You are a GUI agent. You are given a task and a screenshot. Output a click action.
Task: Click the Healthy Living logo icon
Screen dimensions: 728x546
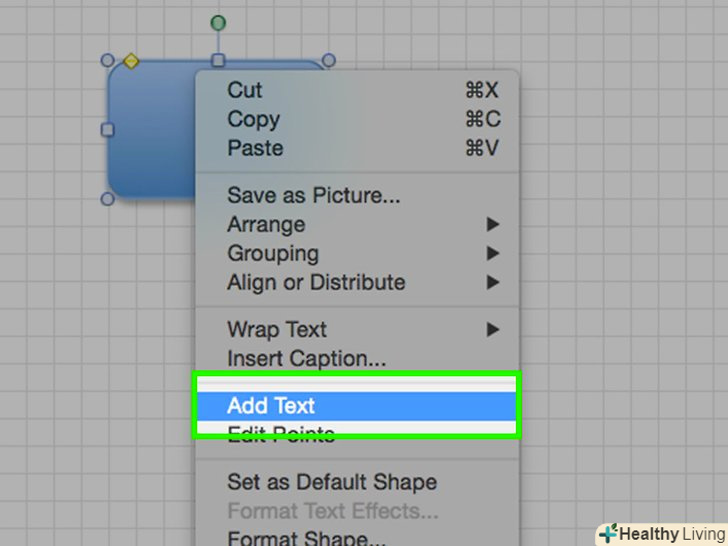(x=608, y=534)
